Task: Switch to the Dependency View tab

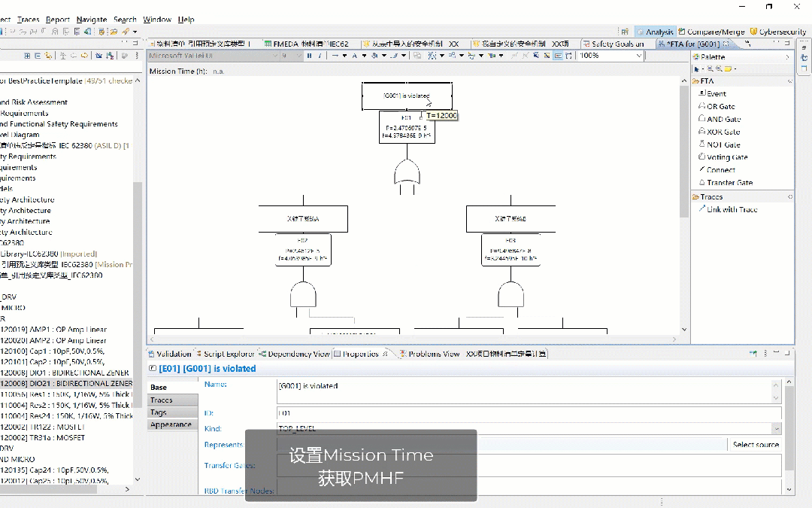Action: [x=294, y=354]
